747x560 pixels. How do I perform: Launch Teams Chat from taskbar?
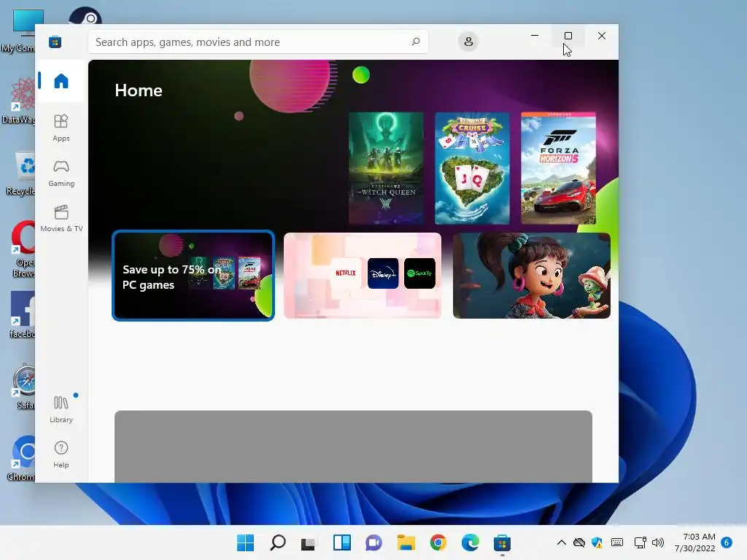pyautogui.click(x=373, y=542)
